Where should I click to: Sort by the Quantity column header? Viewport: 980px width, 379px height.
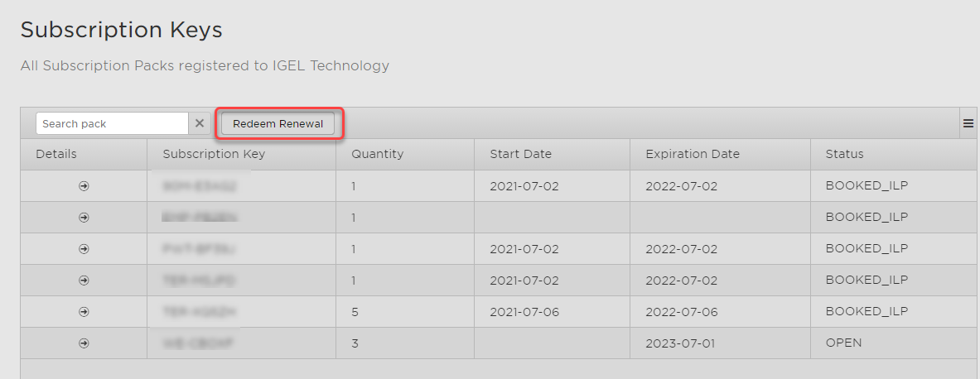pos(377,154)
